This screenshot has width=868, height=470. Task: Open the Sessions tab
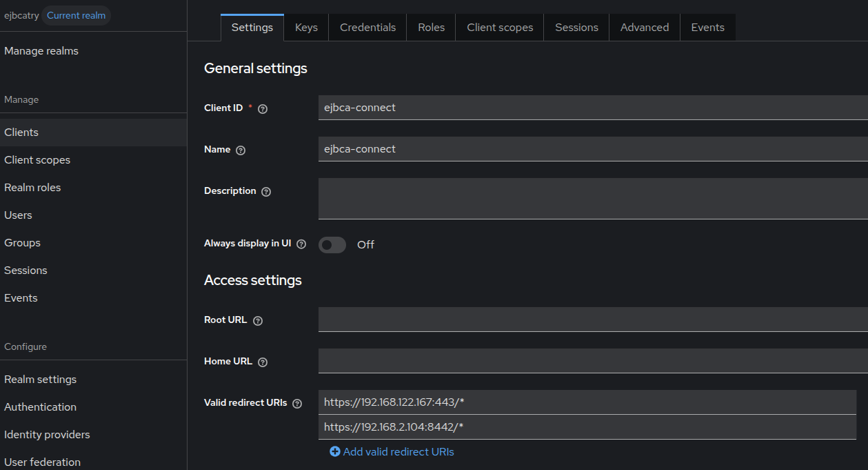point(576,28)
